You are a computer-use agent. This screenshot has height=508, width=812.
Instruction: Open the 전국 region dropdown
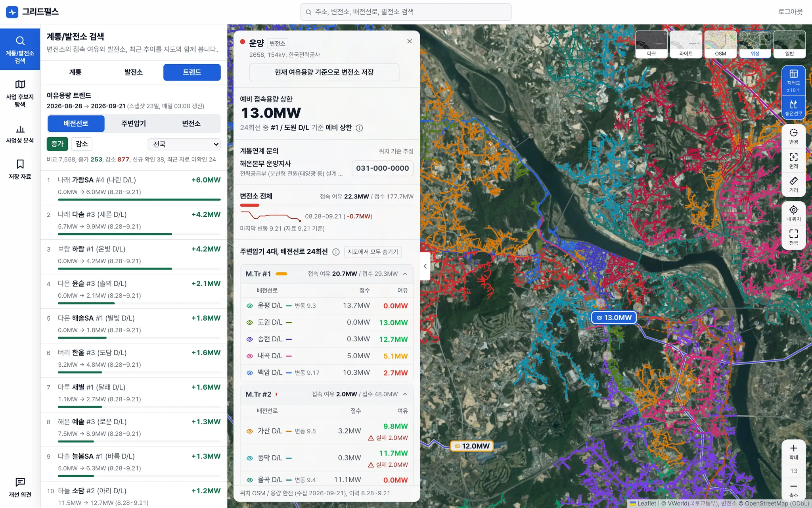184,144
